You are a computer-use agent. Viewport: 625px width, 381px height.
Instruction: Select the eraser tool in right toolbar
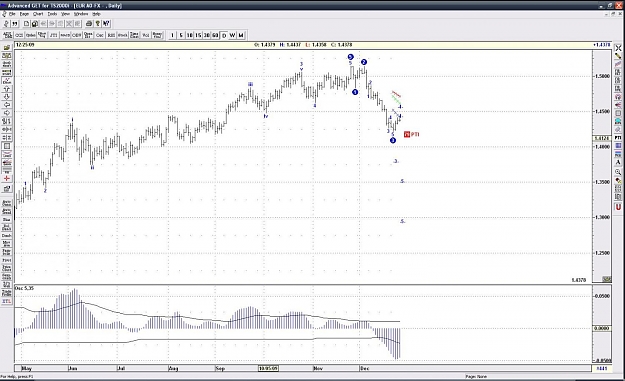point(618,130)
